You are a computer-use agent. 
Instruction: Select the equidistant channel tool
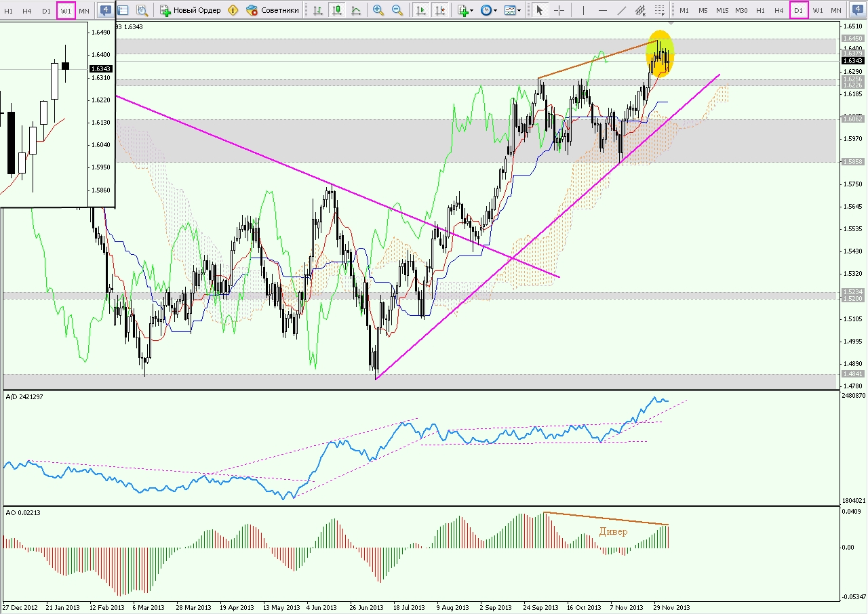pyautogui.click(x=640, y=10)
